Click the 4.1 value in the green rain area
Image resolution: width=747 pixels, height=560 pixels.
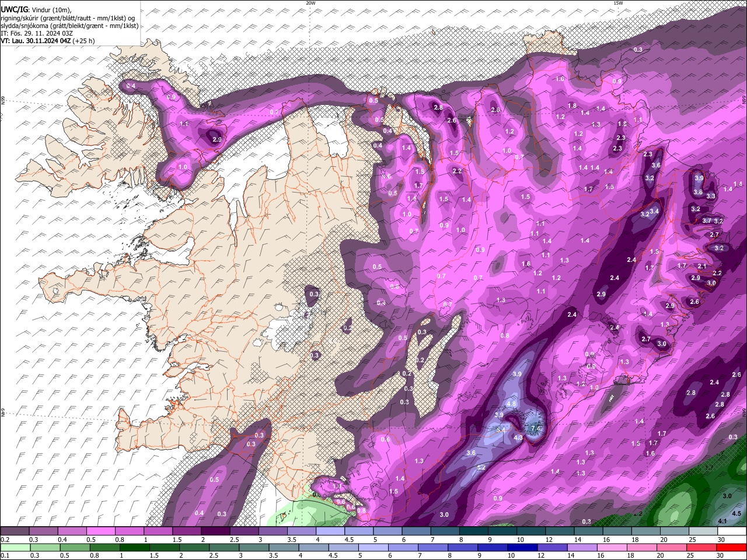pos(722,521)
